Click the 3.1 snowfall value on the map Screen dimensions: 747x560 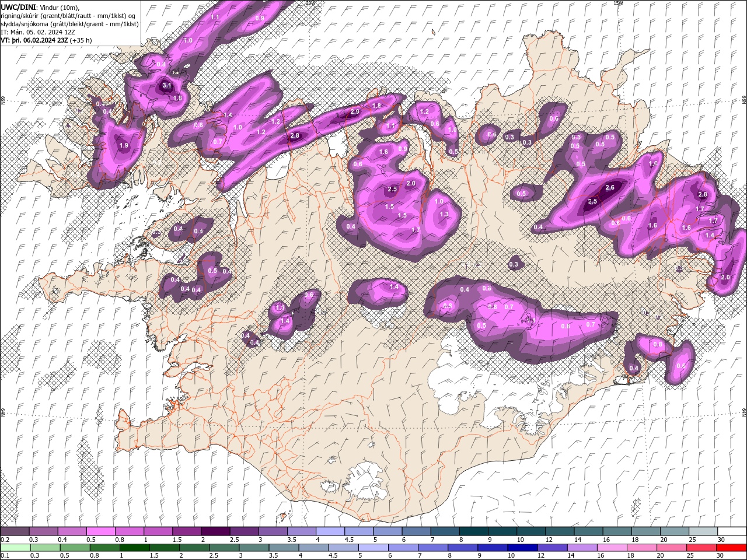coord(167,86)
